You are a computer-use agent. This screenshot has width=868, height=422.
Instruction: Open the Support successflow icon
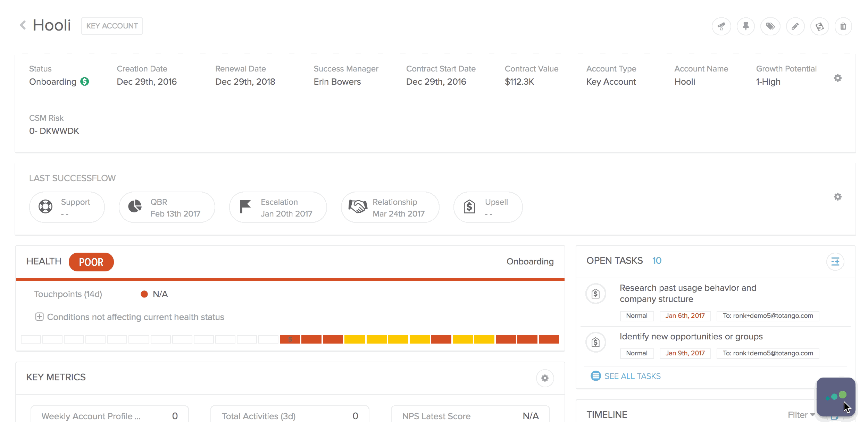pos(45,207)
